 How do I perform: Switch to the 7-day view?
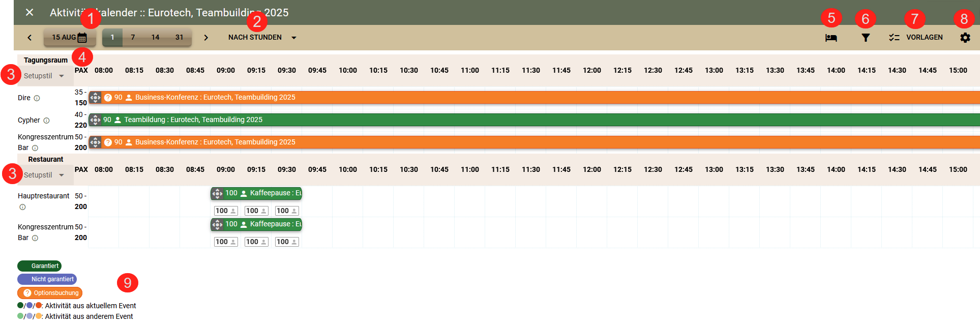tap(133, 37)
